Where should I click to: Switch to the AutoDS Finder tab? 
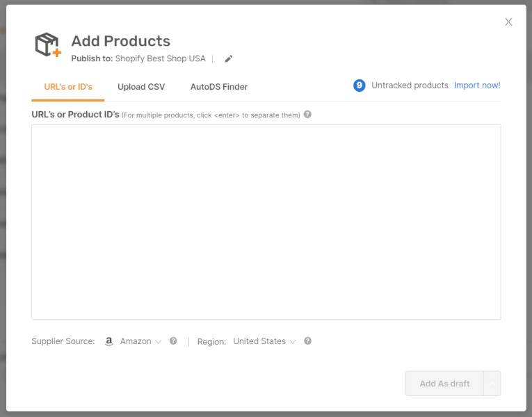click(219, 87)
